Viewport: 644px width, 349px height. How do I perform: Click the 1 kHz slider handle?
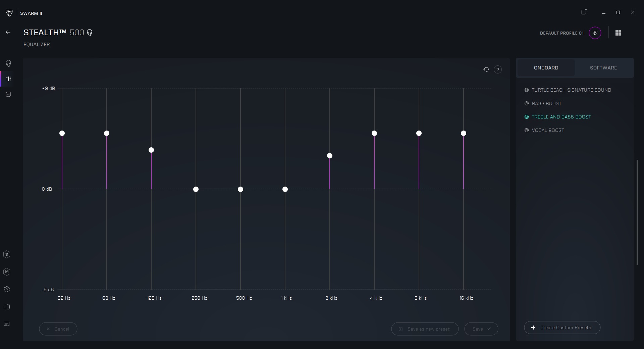click(x=285, y=189)
